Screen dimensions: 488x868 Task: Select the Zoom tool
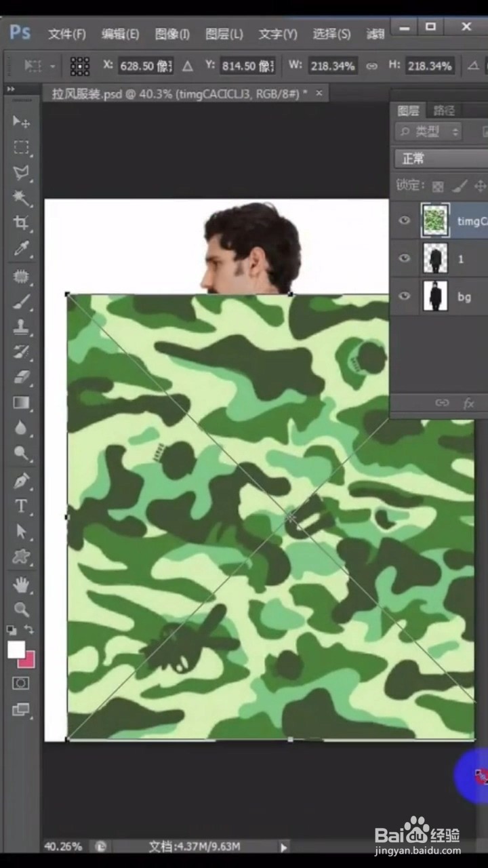[x=21, y=609]
